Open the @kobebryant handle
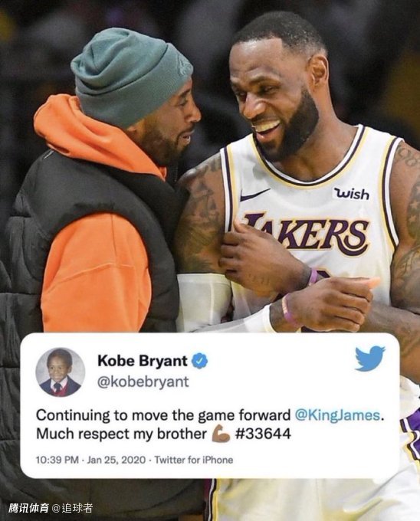Screen dimensions: 420x521 pos(143,382)
